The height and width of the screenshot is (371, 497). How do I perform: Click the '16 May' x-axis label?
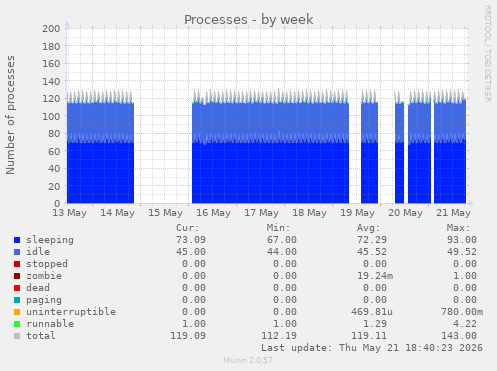click(213, 213)
